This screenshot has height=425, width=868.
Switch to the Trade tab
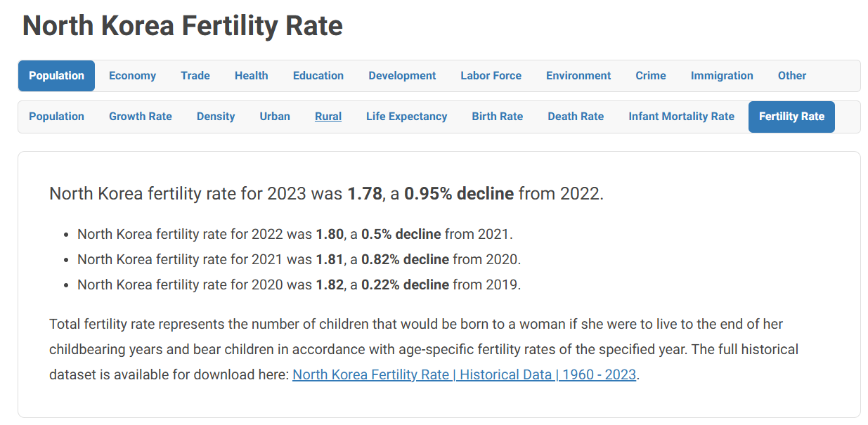(195, 76)
